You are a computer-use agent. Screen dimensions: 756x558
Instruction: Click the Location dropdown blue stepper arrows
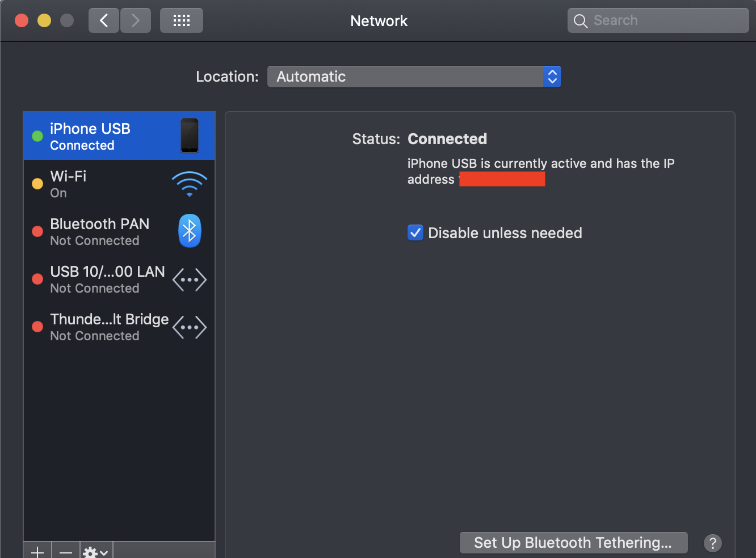point(552,77)
